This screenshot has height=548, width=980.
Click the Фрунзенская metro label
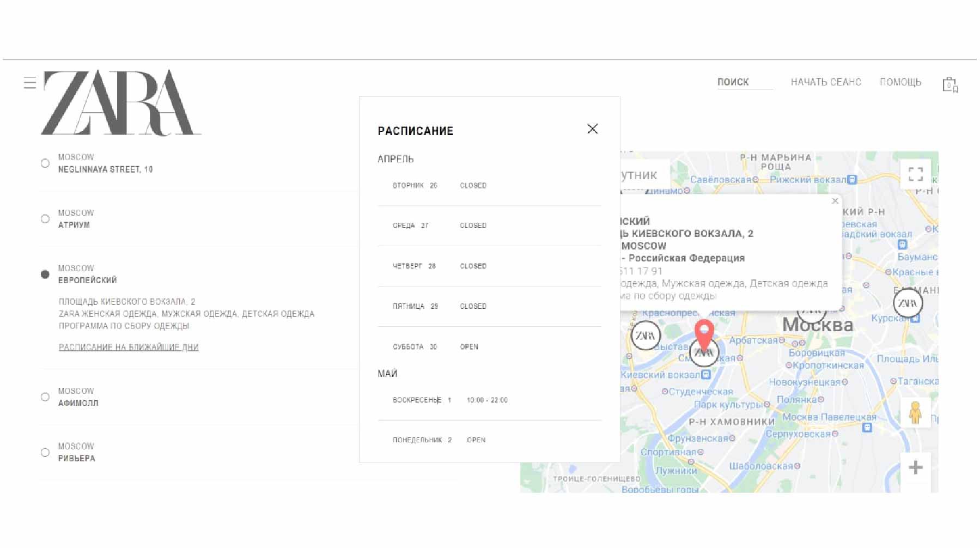click(x=698, y=439)
